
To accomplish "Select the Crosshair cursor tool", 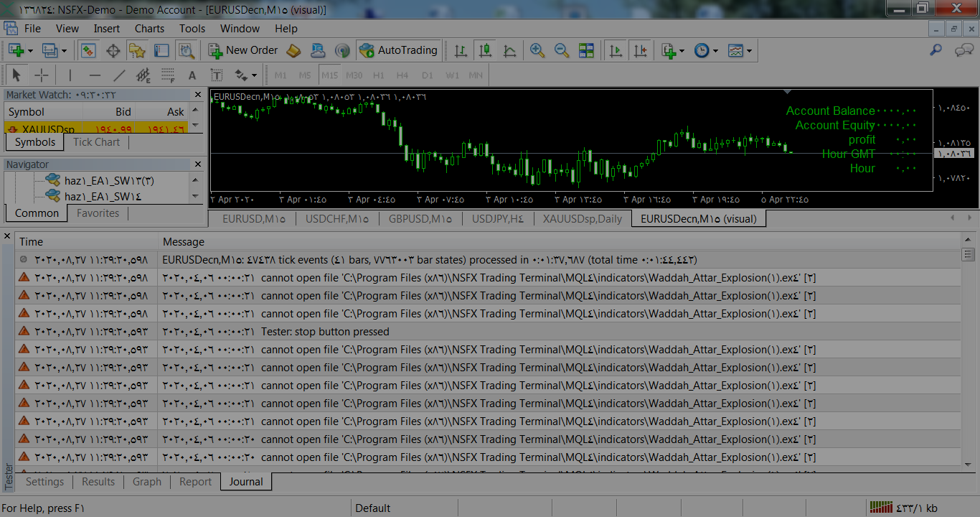I will (x=42, y=75).
